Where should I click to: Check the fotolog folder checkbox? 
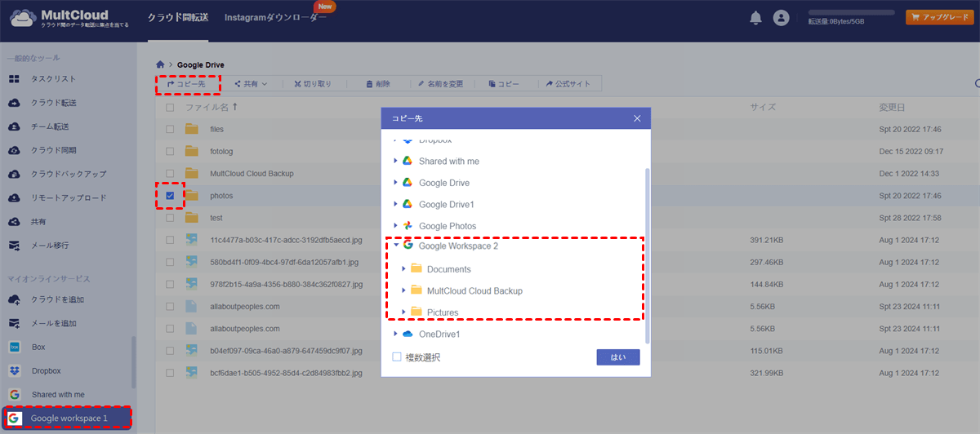click(x=170, y=151)
